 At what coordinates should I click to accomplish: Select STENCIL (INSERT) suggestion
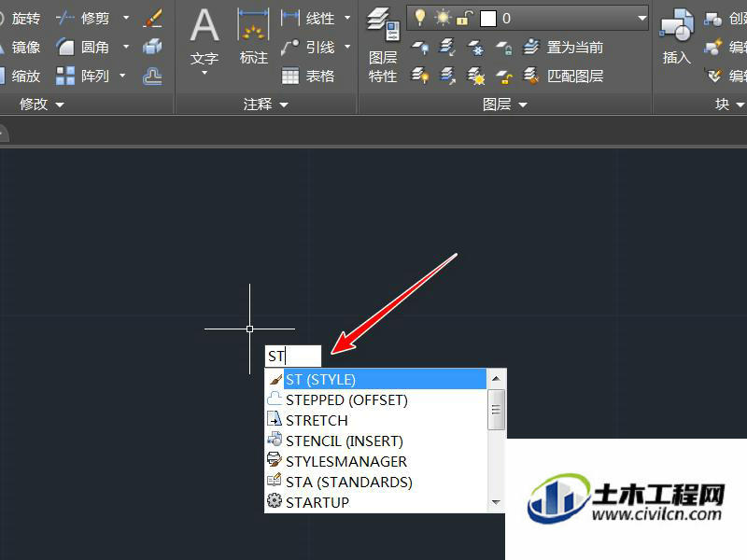pyautogui.click(x=375, y=441)
